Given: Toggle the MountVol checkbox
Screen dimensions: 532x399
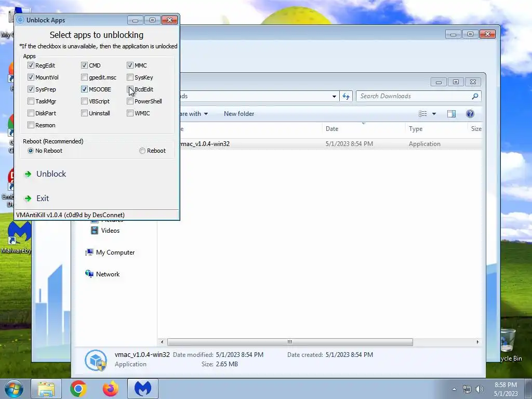Looking at the screenshot, I should tap(31, 77).
